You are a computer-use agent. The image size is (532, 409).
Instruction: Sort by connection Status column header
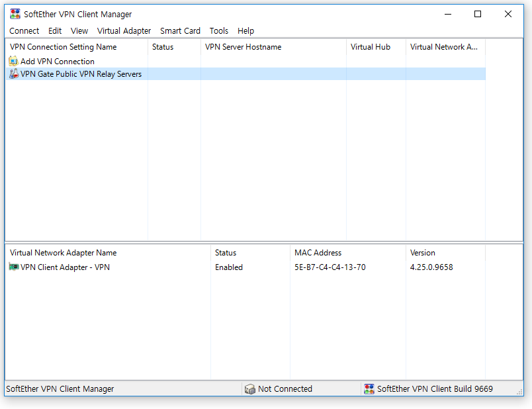point(175,47)
